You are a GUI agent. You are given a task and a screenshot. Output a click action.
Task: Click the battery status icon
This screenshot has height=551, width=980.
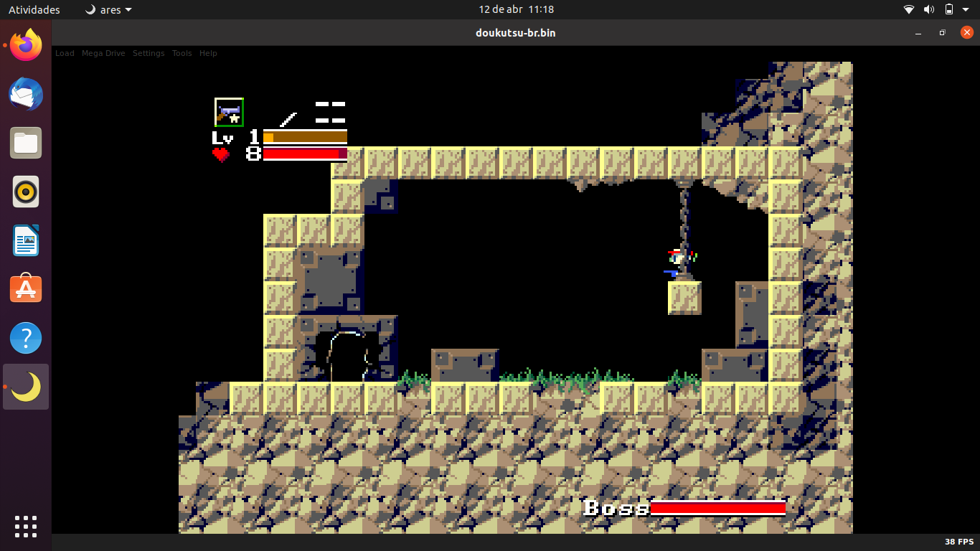coord(948,9)
